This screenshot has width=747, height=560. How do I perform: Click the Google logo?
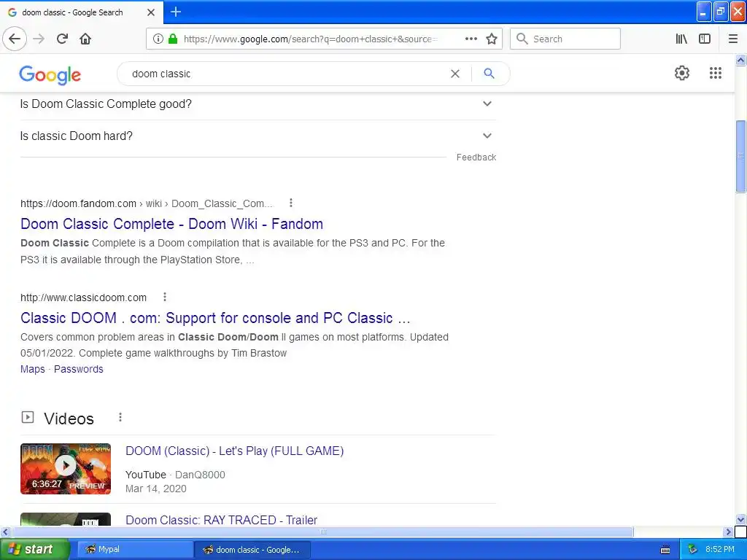(x=50, y=75)
